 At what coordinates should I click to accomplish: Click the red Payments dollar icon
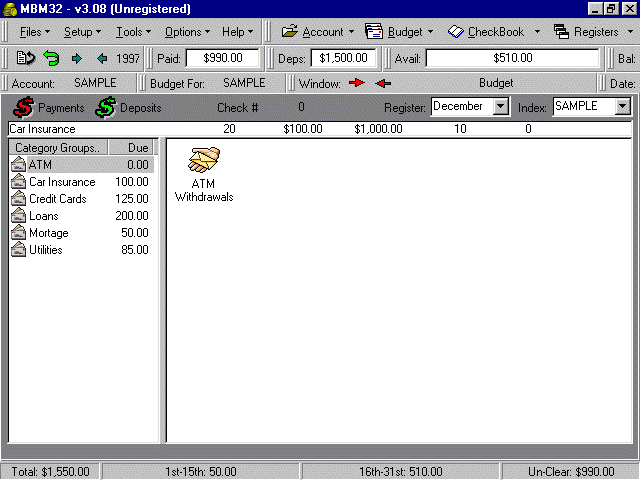tap(22, 107)
